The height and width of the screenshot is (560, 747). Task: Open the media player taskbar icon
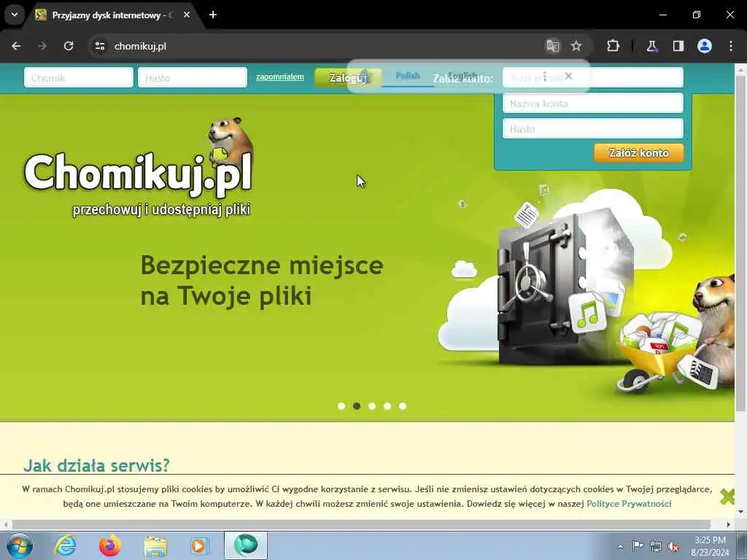(200, 545)
